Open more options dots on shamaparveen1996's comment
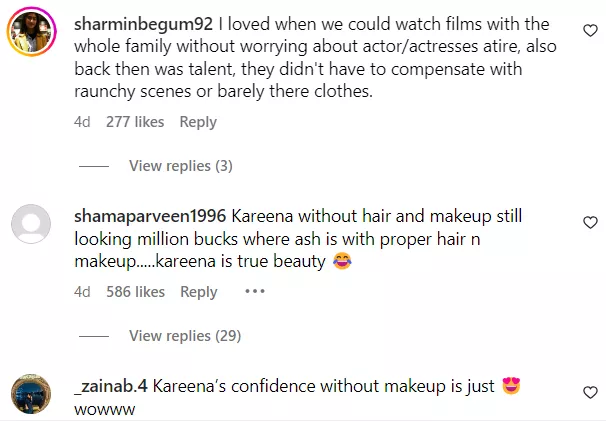Screen dimensions: 606x422 coord(255,291)
